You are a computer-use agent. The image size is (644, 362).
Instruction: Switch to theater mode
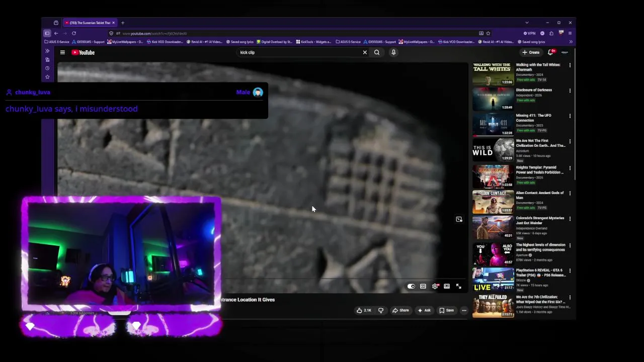(447, 287)
